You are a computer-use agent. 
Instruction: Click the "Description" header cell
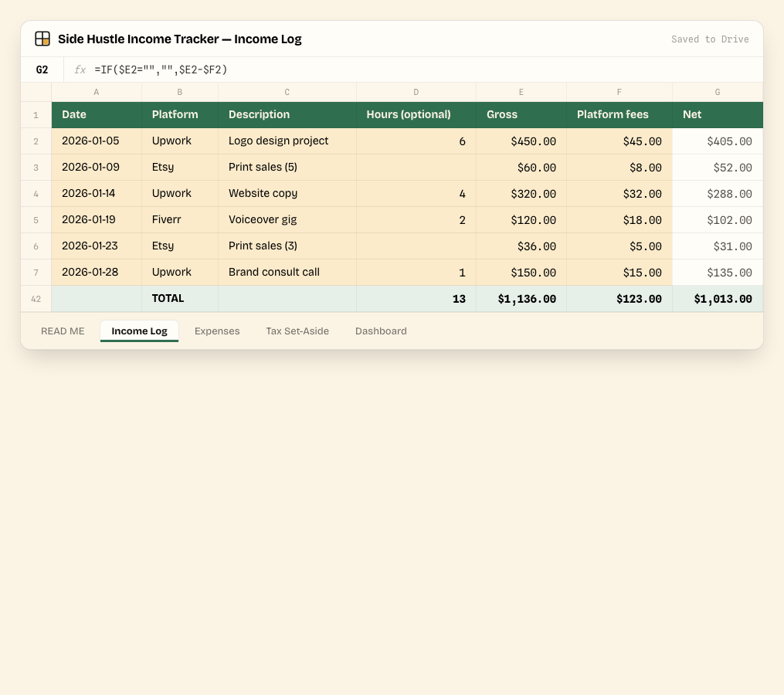[287, 115]
